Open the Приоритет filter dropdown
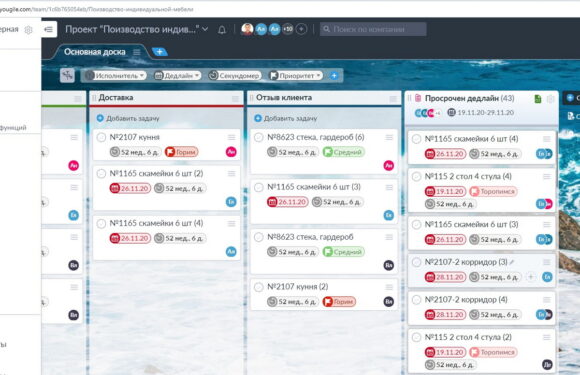This screenshot has height=375, width=580. point(296,75)
